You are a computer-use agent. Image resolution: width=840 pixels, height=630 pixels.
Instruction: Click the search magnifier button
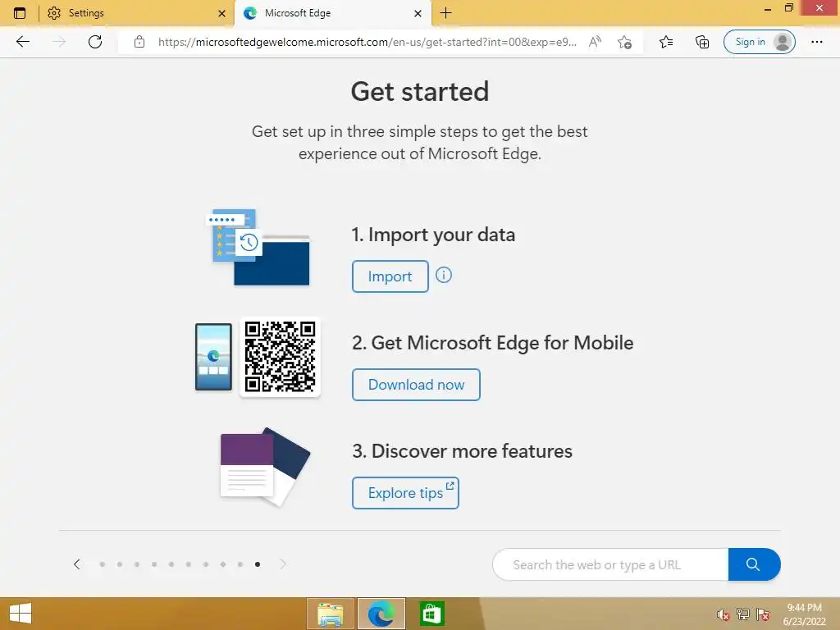[x=754, y=564]
